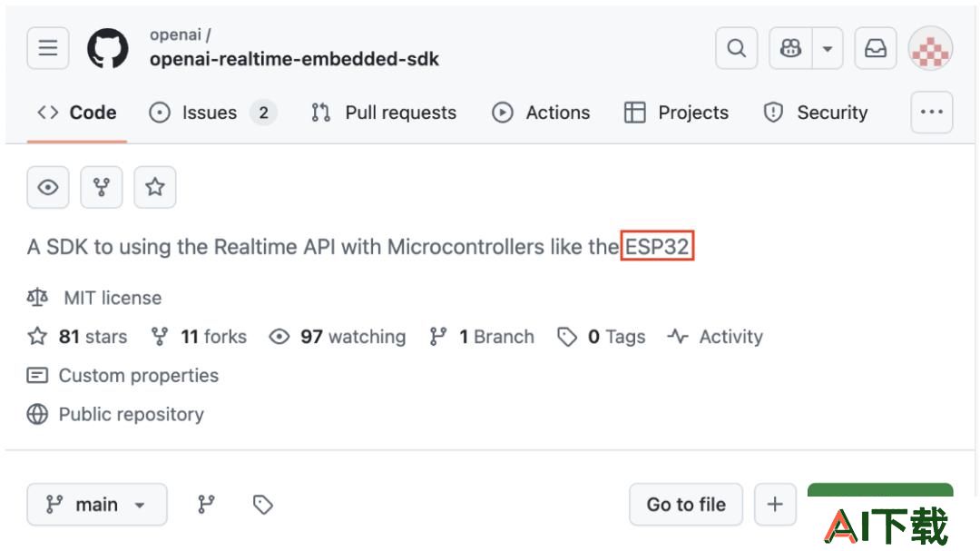Expand the main branch selector dropdown
This screenshot has width=980, height=551.
click(97, 504)
